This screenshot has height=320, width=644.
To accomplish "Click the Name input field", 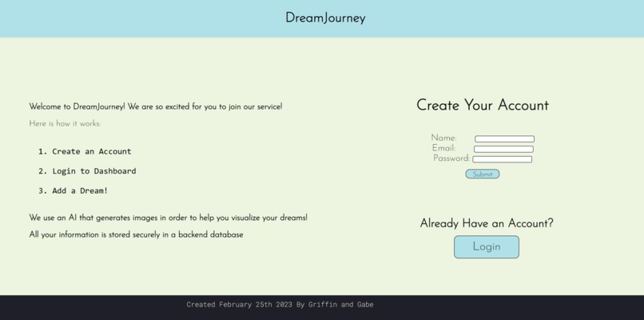I will pyautogui.click(x=504, y=139).
